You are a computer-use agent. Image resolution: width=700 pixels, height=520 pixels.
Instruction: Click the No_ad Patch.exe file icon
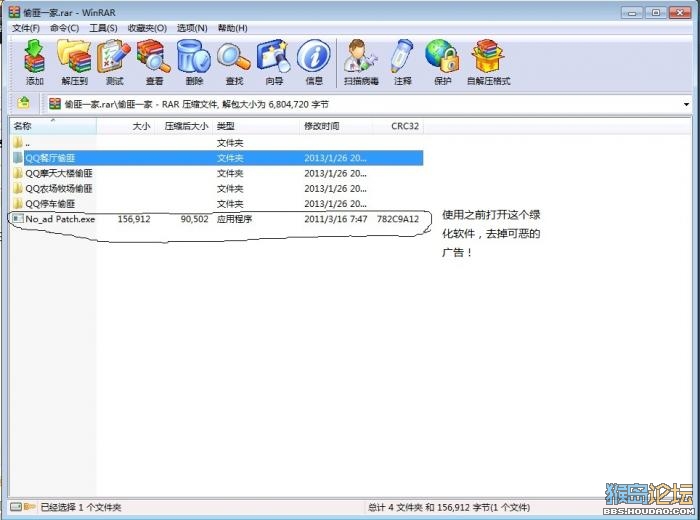click(18, 219)
